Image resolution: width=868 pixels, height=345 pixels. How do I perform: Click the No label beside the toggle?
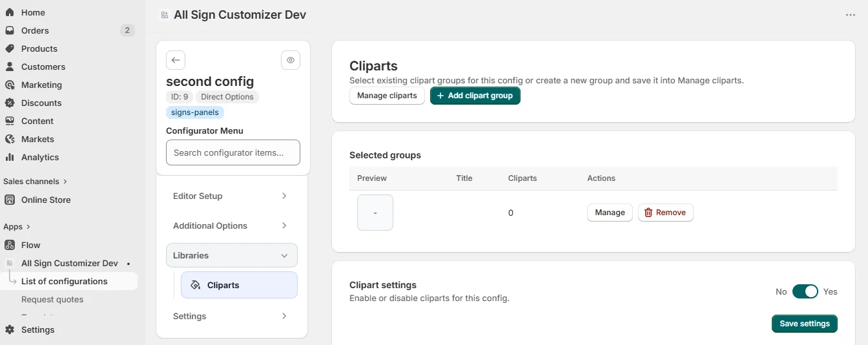tap(781, 292)
